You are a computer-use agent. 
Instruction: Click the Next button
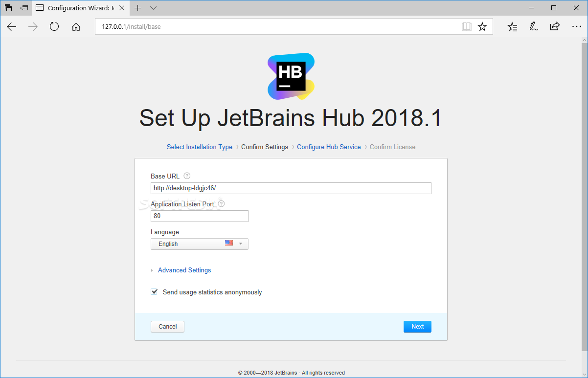[x=417, y=327]
